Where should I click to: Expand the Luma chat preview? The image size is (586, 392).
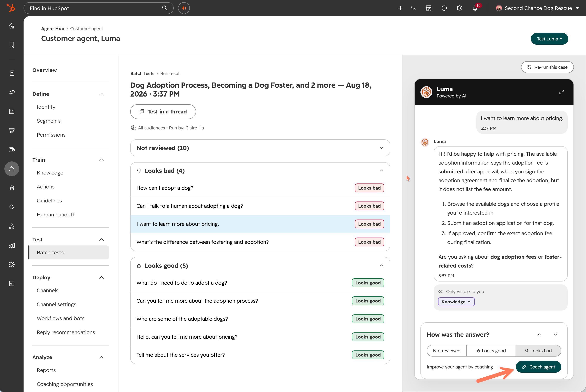click(x=562, y=92)
